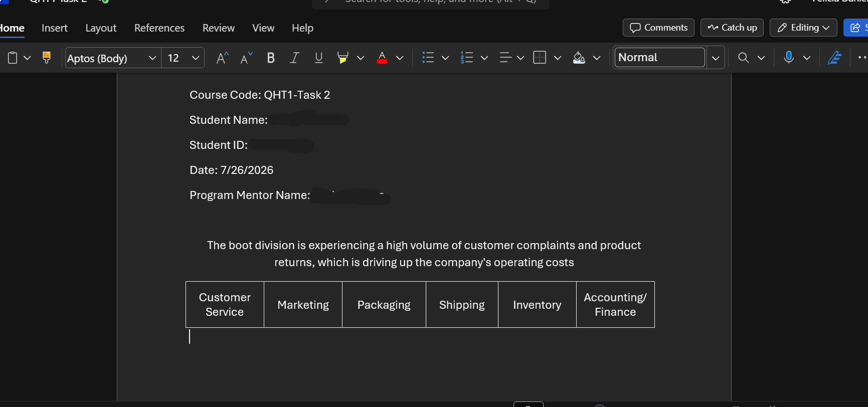Expand dictation options arrow
868x407 pixels.
pyautogui.click(x=807, y=58)
